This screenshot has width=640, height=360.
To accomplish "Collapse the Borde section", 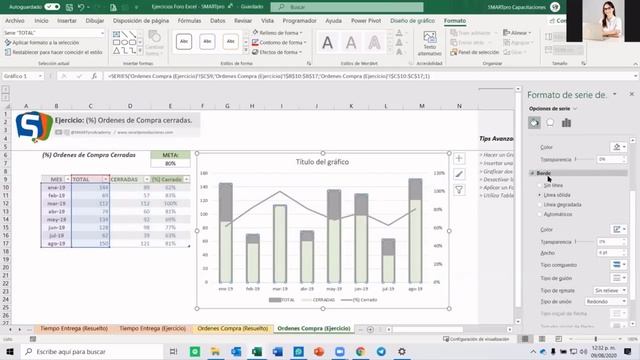I will (532, 173).
